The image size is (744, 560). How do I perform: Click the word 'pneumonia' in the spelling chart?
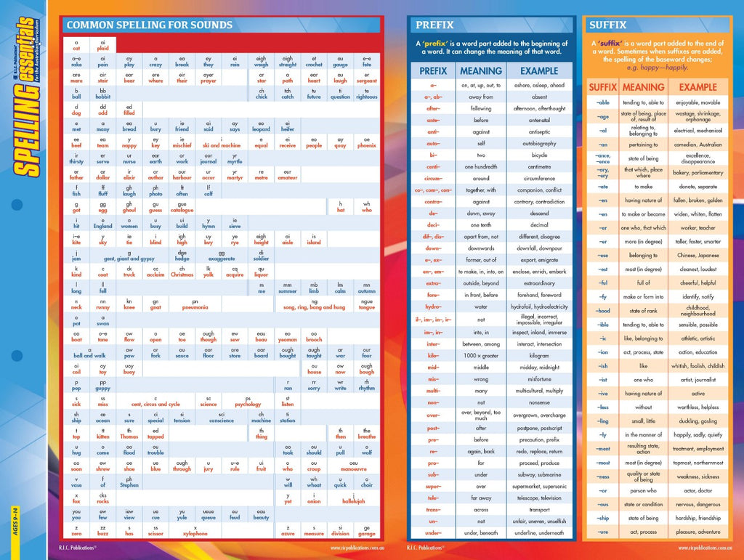195,307
